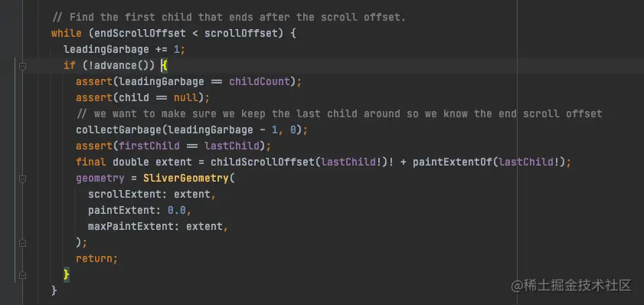Click fold end marker beside highlighted closing brace

(22, 275)
